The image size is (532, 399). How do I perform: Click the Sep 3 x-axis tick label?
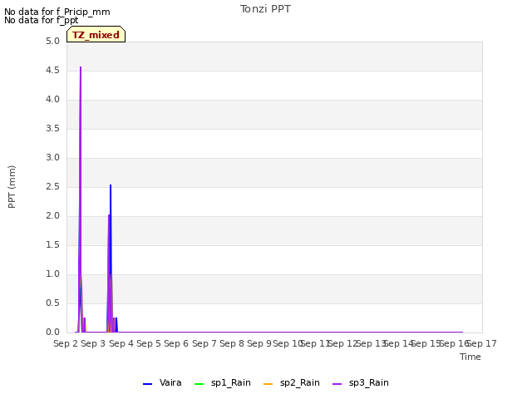coord(93,343)
